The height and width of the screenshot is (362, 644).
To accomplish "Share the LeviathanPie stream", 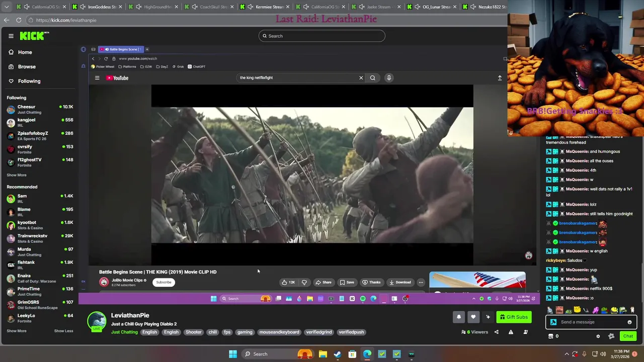I will pyautogui.click(x=497, y=332).
